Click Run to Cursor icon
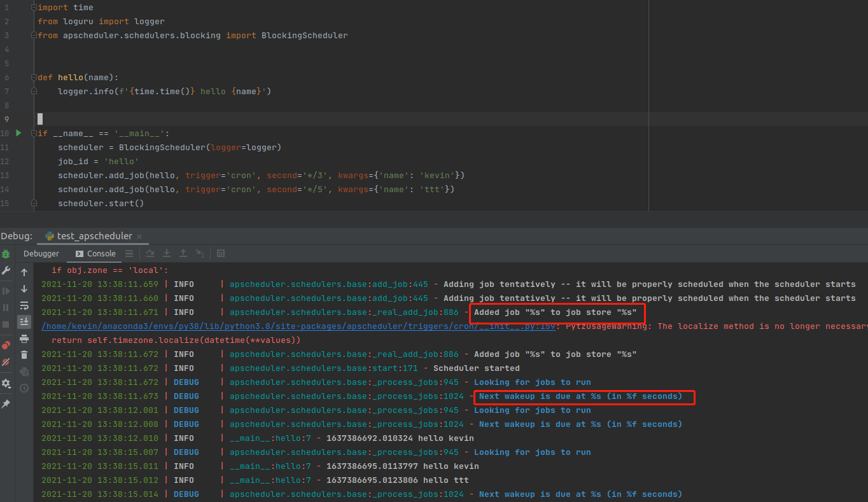This screenshot has width=868, height=502. (x=200, y=253)
